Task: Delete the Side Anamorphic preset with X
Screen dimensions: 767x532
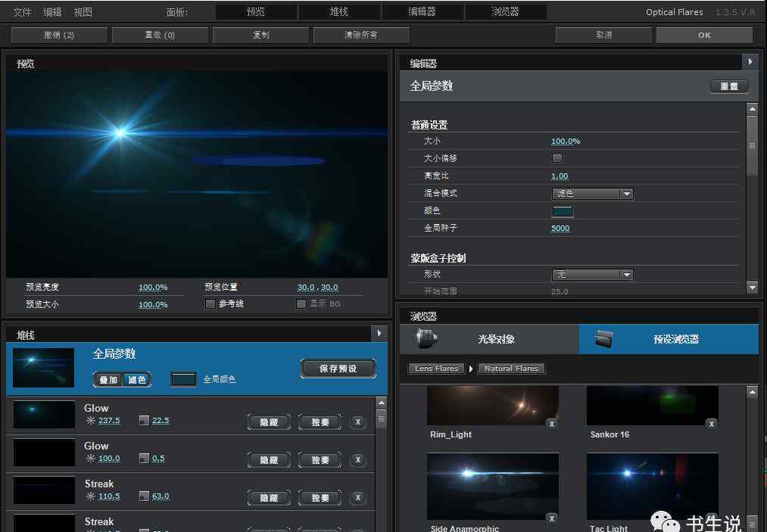Action: [552, 518]
